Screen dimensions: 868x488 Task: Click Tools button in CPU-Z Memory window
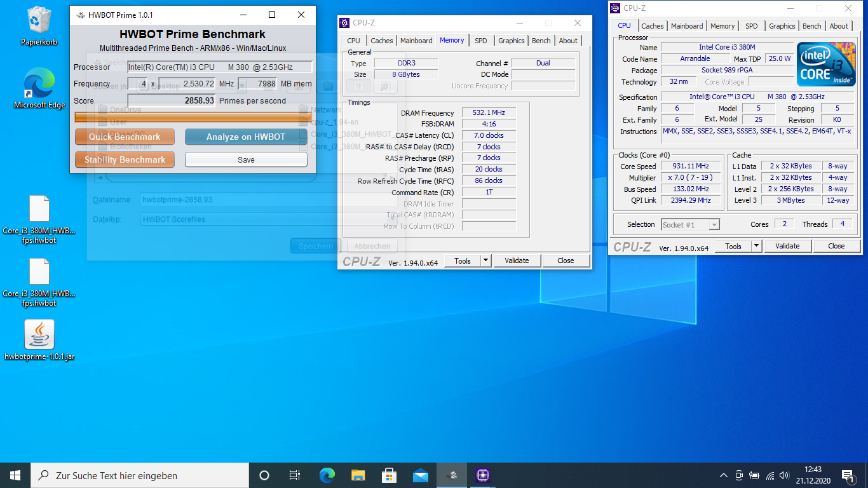[x=463, y=261]
